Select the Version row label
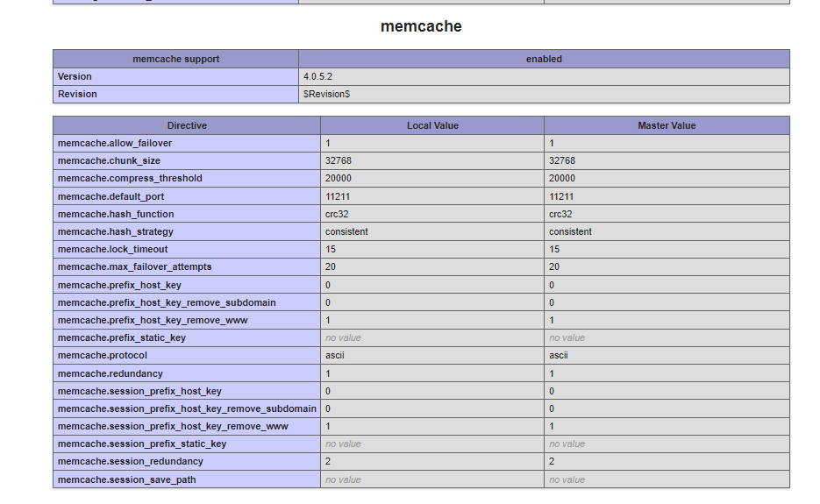Screen dimensions: 820x504 point(75,76)
